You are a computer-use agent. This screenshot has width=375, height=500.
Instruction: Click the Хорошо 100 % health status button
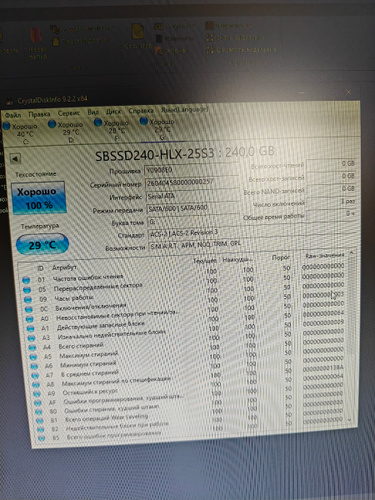click(38, 198)
